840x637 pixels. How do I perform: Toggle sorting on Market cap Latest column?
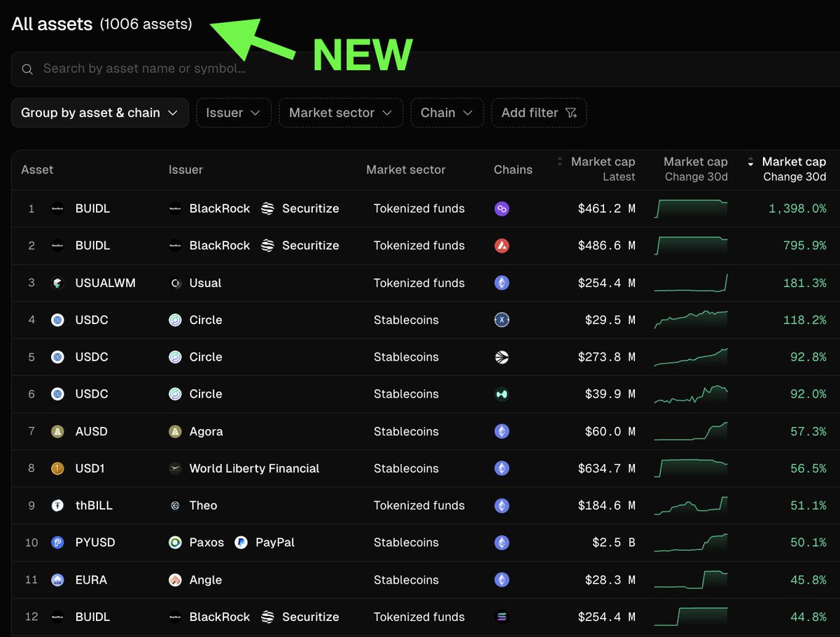559,162
